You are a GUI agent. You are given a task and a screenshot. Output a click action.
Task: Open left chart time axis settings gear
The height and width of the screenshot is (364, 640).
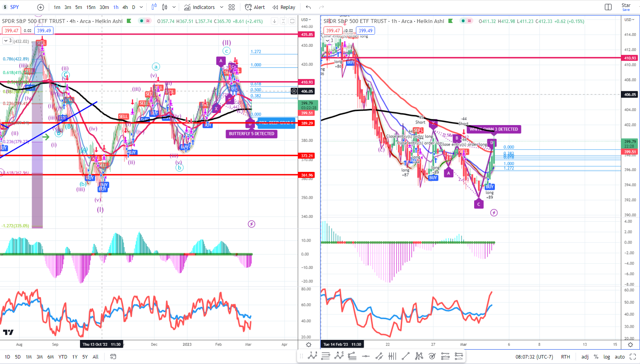309,345
